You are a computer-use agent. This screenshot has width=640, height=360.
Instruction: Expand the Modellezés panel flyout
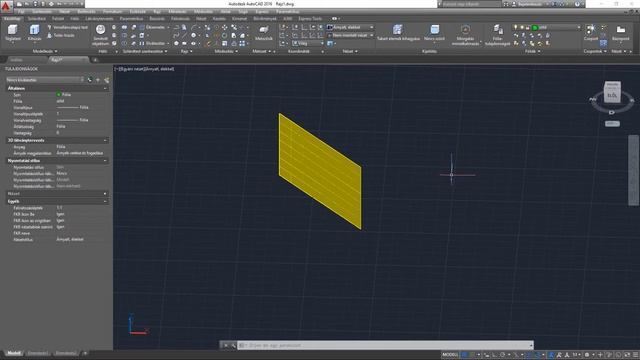(x=45, y=51)
